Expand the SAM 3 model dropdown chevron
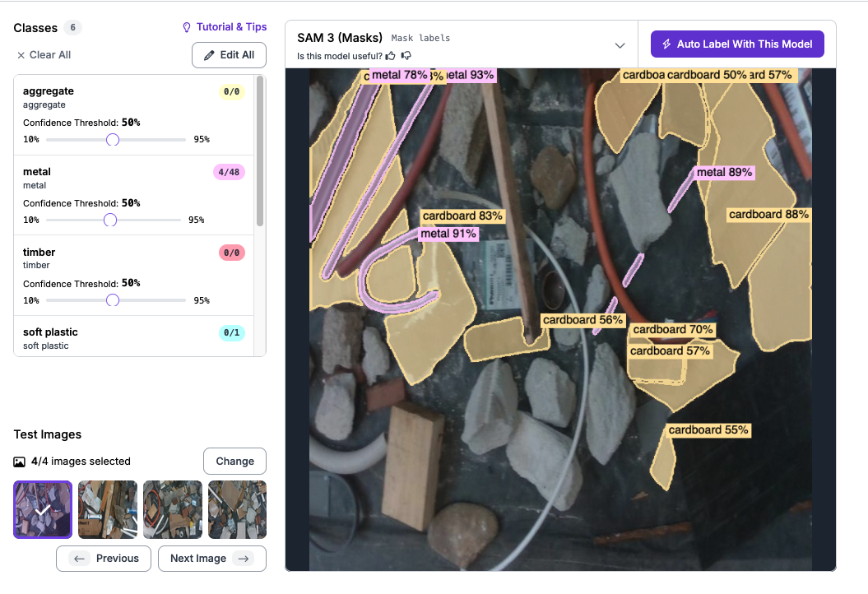The height and width of the screenshot is (594, 868). 620,45
